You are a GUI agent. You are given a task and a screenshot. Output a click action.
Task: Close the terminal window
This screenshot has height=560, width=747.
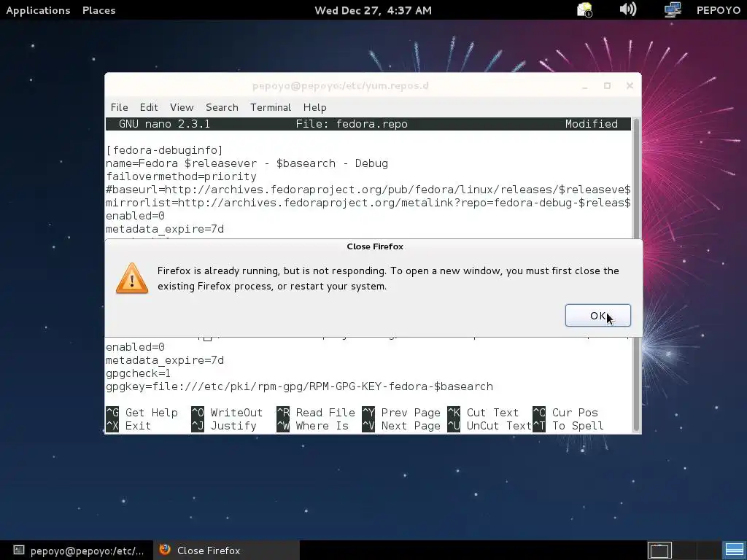[630, 86]
